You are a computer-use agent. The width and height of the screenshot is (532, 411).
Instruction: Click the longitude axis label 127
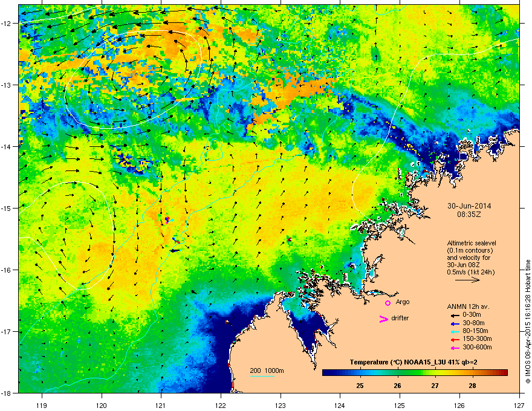click(519, 405)
